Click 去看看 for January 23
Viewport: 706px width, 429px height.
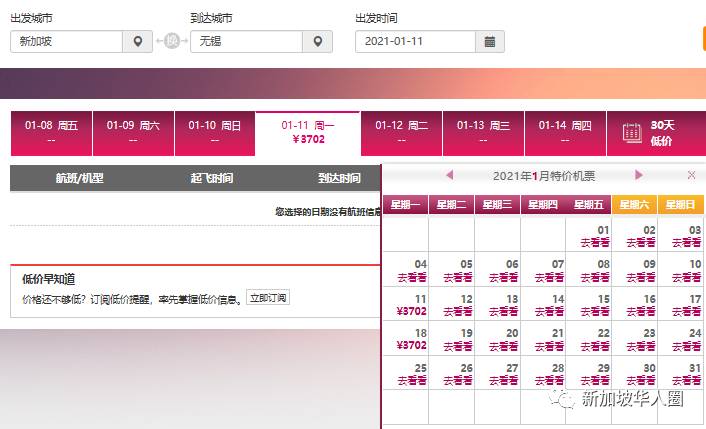641,346
